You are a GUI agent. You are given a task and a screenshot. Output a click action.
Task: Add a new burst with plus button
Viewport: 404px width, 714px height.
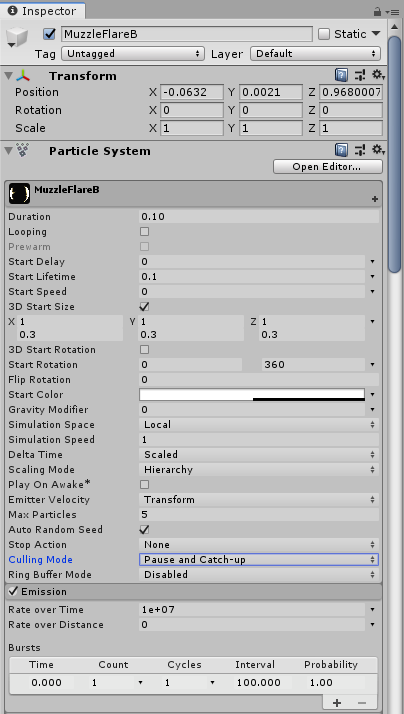coord(337,703)
